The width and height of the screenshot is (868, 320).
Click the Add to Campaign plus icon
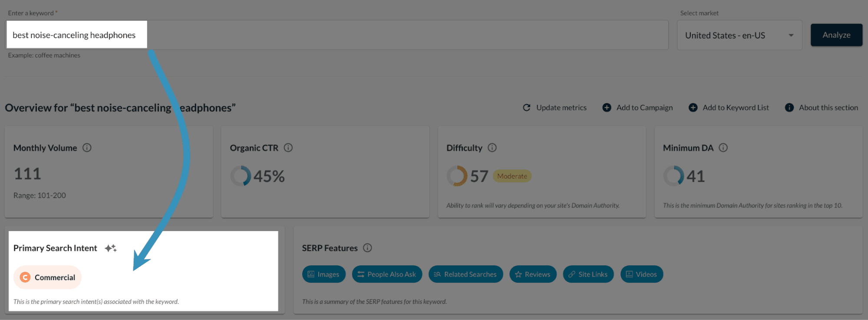point(607,108)
